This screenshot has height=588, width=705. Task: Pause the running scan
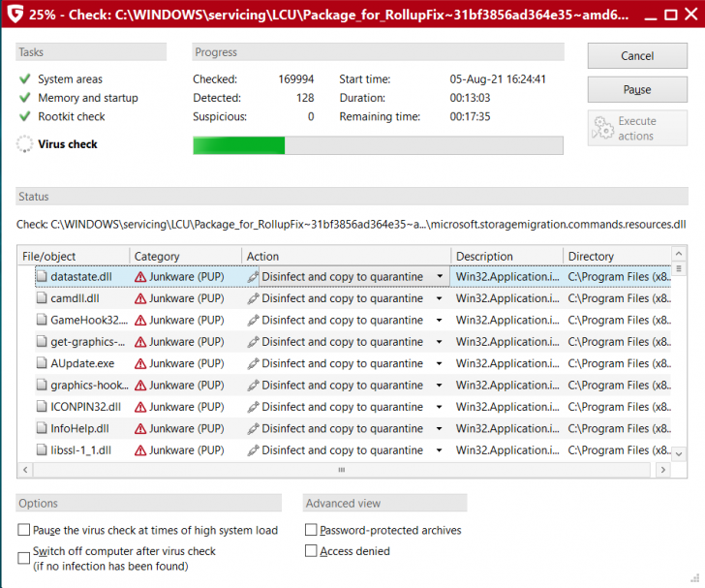tap(637, 89)
